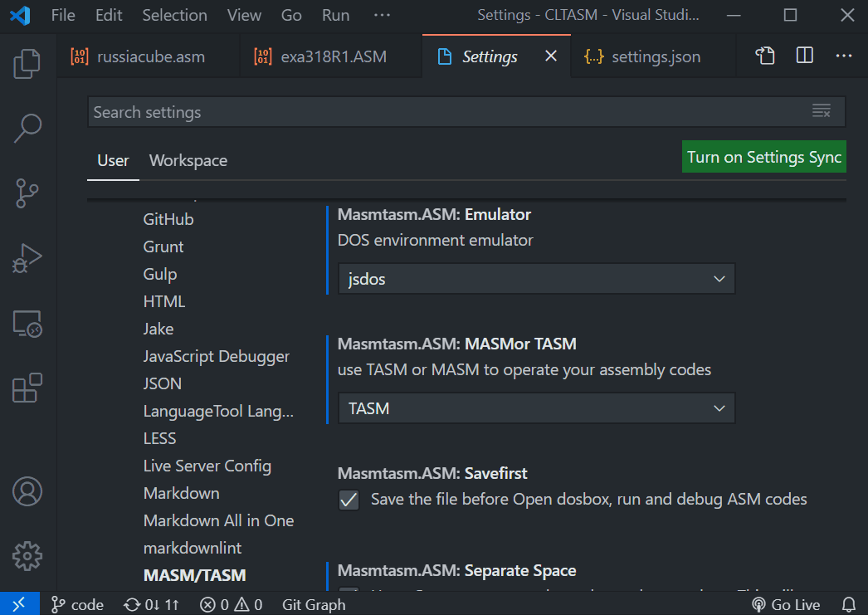Click the Masmtasm.ASM: Separate Space title
Screen dimensions: 868x615
(x=456, y=570)
